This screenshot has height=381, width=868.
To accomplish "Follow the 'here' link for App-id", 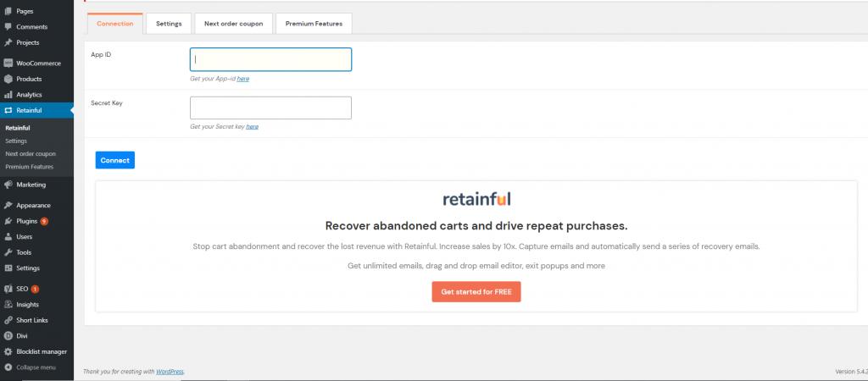I will pos(243,79).
